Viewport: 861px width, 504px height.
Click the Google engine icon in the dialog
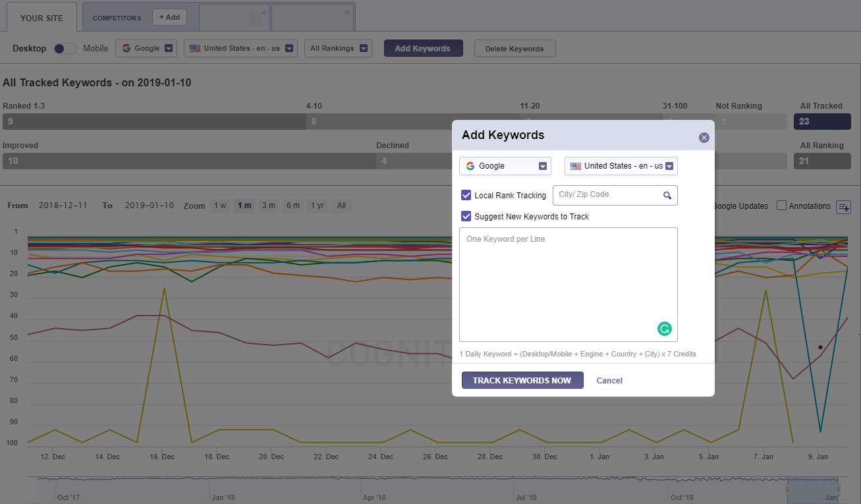pos(471,165)
